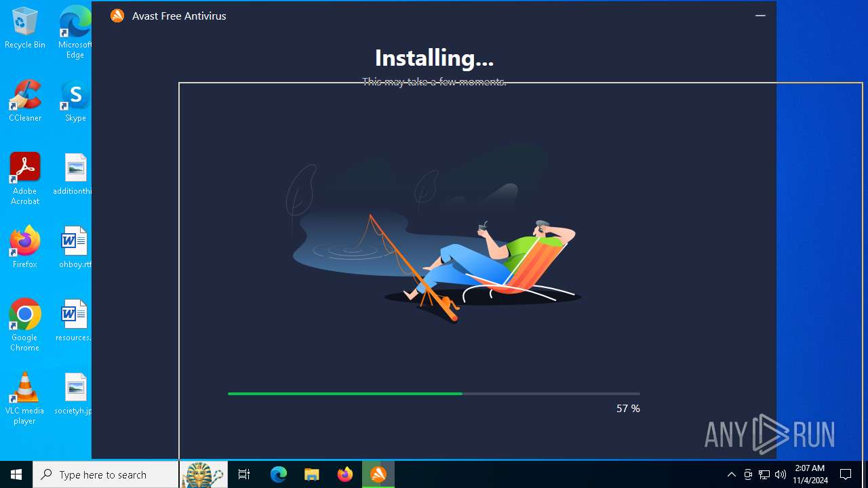Click the clock showing 2:07 AM
868x488 pixels.
tap(810, 474)
